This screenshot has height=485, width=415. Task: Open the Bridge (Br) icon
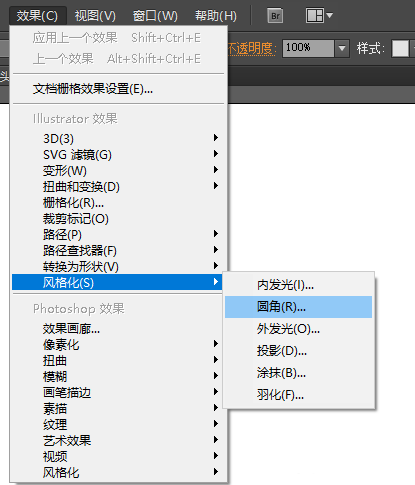pyautogui.click(x=275, y=15)
